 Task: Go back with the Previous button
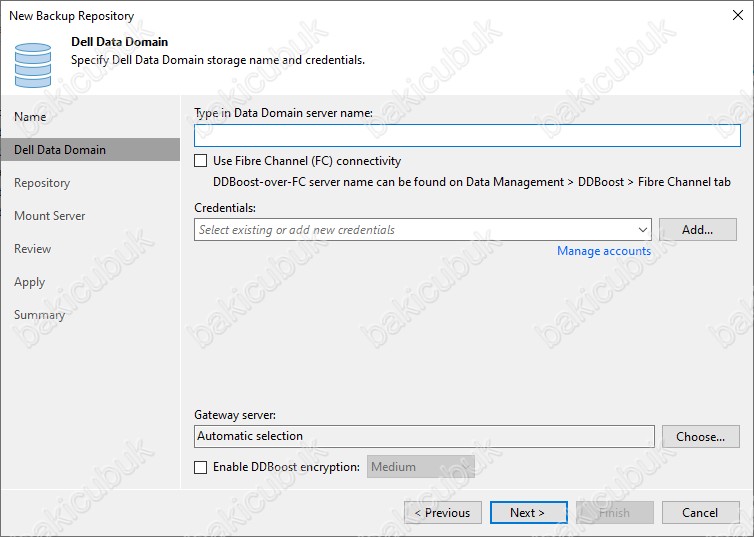point(443,513)
